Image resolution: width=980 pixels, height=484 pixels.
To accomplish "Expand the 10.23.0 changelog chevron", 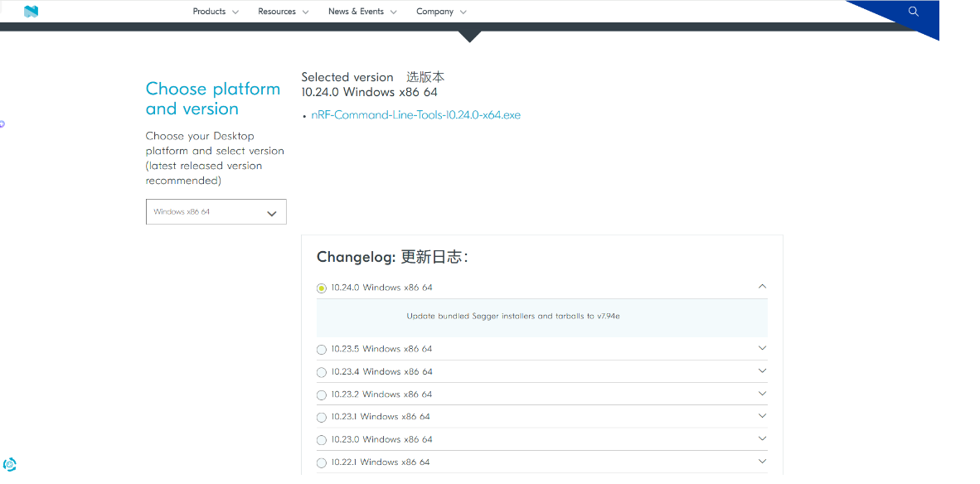I will coord(762,438).
